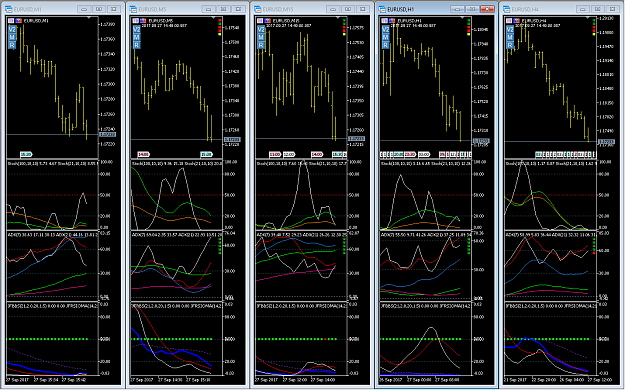Click the current price label on the M1 scale

tap(107, 134)
